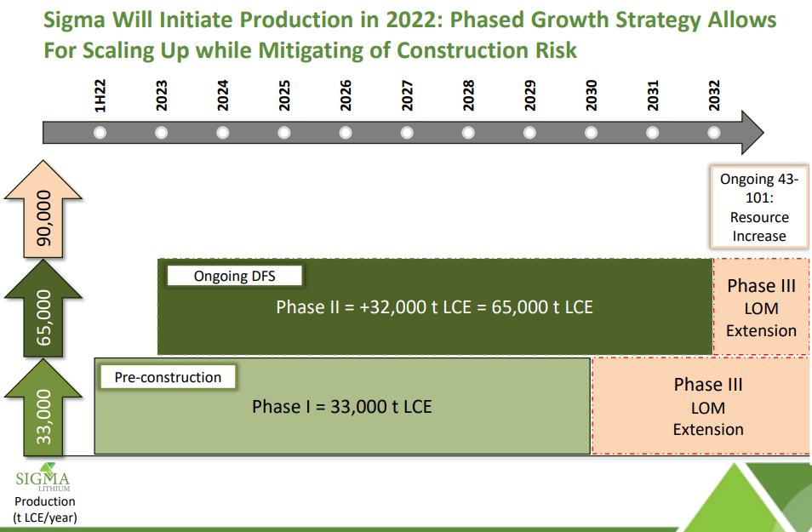Screen dimensions: 812x532
Task: Select upper Phase III LOM Extension box beside Phase II
Action: point(761,307)
